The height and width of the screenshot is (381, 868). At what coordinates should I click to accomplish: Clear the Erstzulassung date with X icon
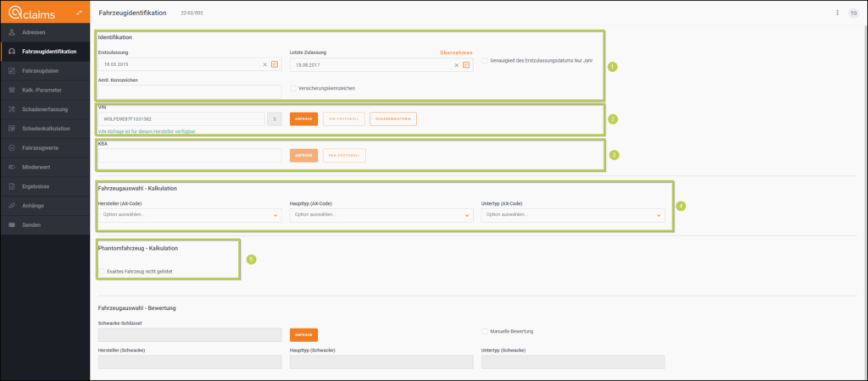[x=264, y=64]
